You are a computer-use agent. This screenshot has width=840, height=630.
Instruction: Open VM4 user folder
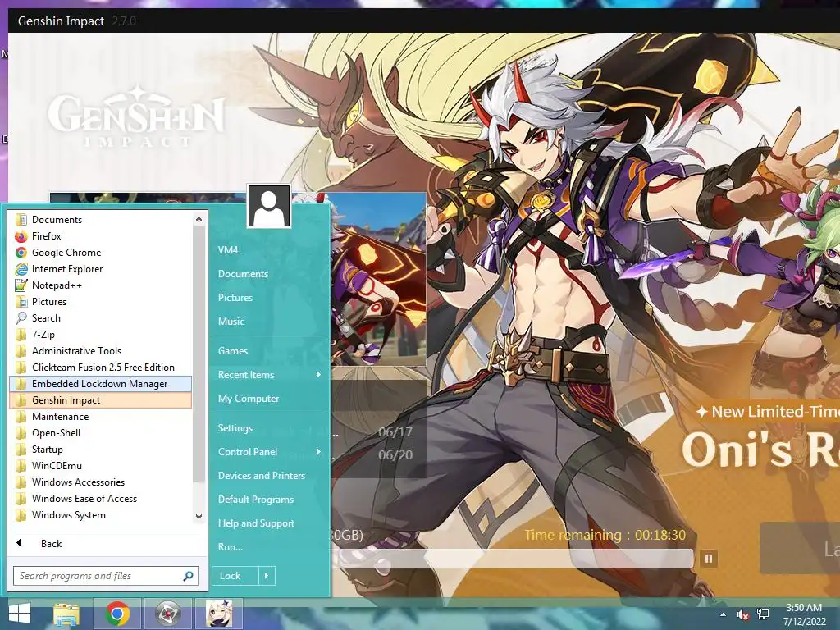point(228,250)
